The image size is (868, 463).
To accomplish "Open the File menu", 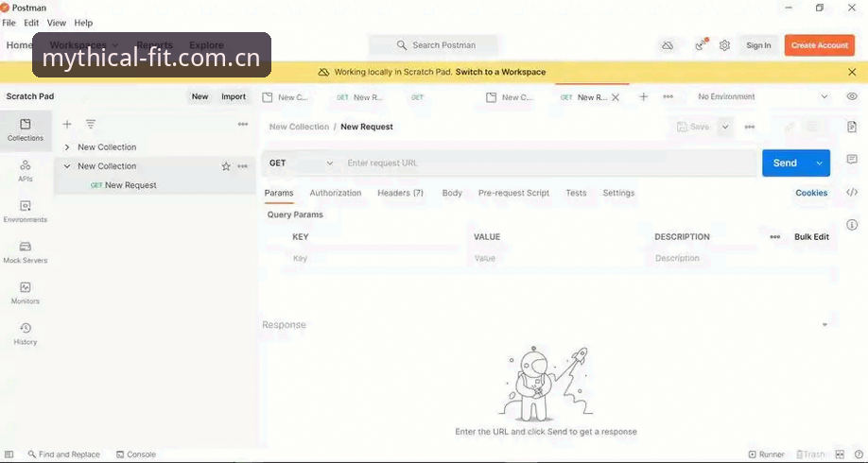I will point(9,23).
